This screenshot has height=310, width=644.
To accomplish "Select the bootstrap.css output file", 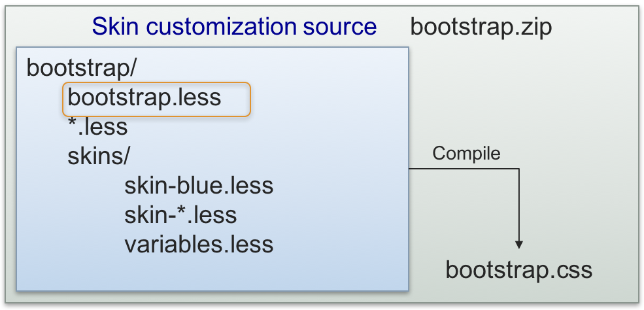I will pos(519,269).
